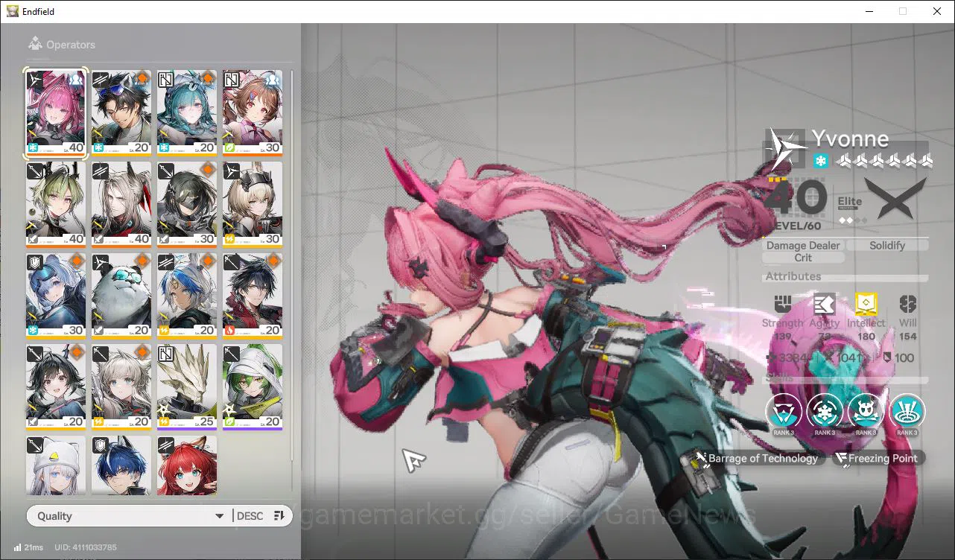
Task: Select the blue-haired cat-eared shield operator card
Action: 121,465
